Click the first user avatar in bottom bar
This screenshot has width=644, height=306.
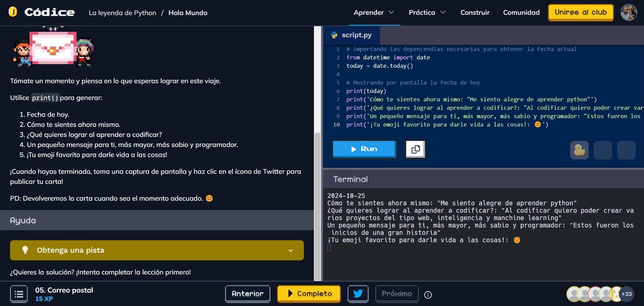coord(575,294)
